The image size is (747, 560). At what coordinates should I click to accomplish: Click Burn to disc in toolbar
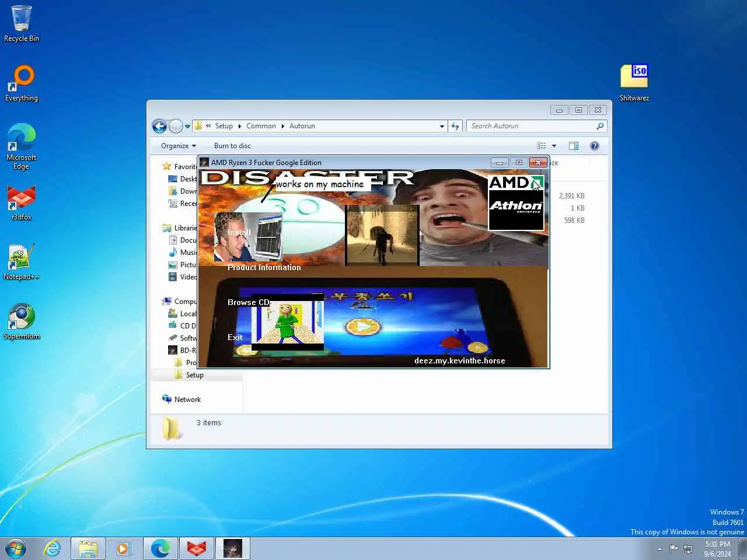click(x=232, y=146)
